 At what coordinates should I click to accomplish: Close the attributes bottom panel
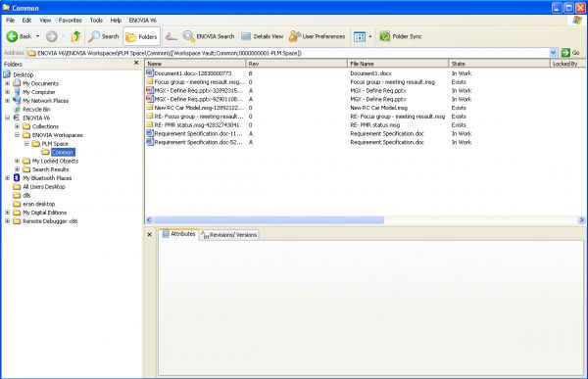tap(150, 235)
